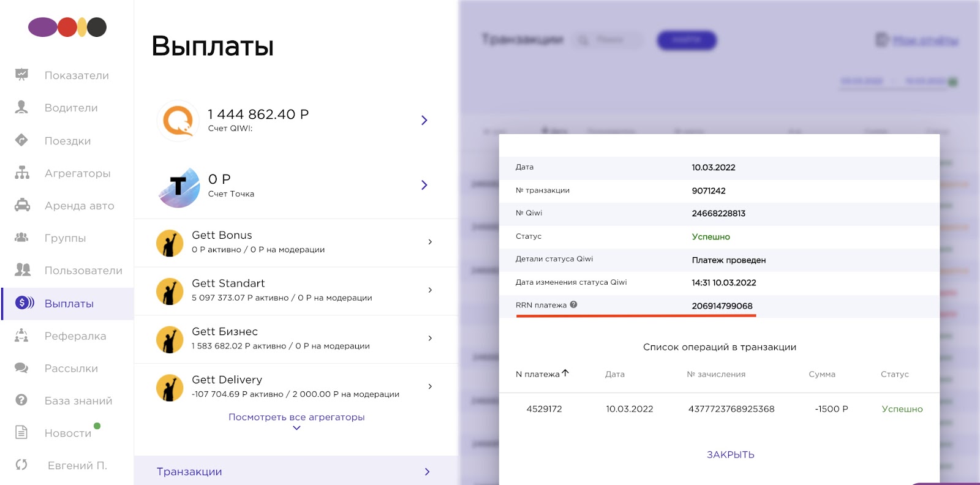Open Транзакции section chevron
This screenshot has height=485, width=980.
[x=427, y=472]
